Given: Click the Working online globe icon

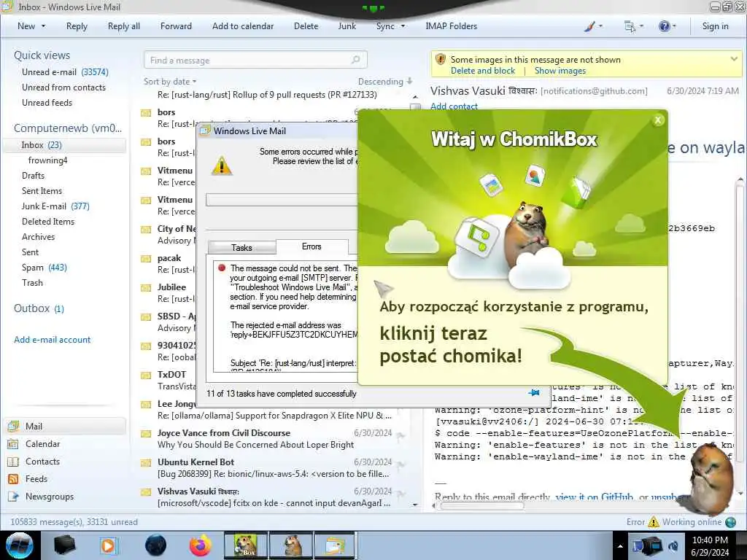Looking at the screenshot, I should 730,522.
